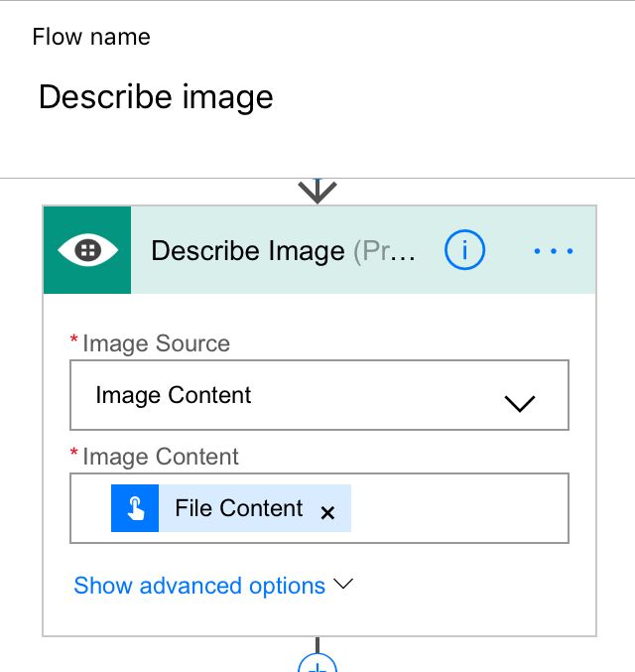Click the Flow name label
Image resolution: width=635 pixels, height=672 pixels.
click(91, 37)
